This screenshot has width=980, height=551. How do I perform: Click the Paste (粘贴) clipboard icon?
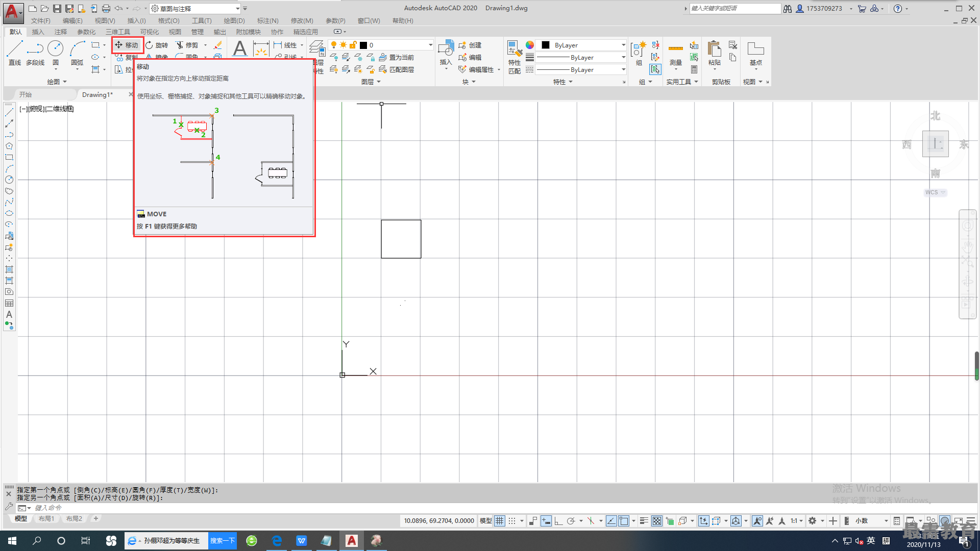click(714, 49)
